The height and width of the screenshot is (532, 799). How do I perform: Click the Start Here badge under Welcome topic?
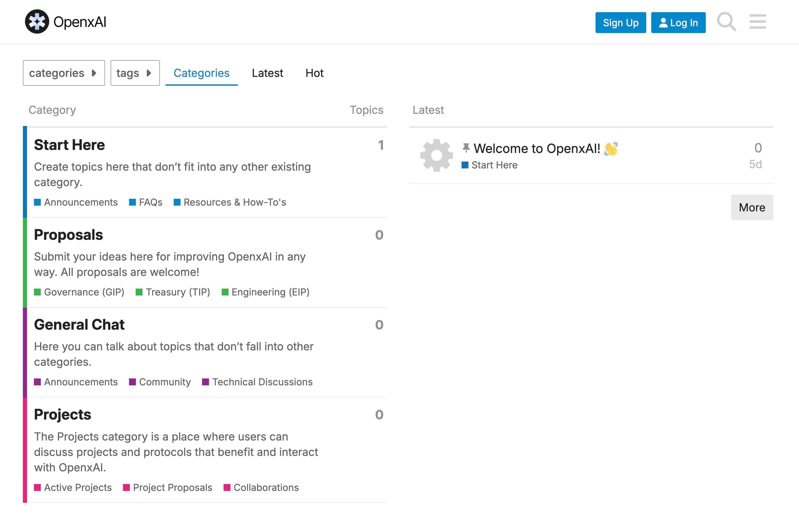(489, 165)
